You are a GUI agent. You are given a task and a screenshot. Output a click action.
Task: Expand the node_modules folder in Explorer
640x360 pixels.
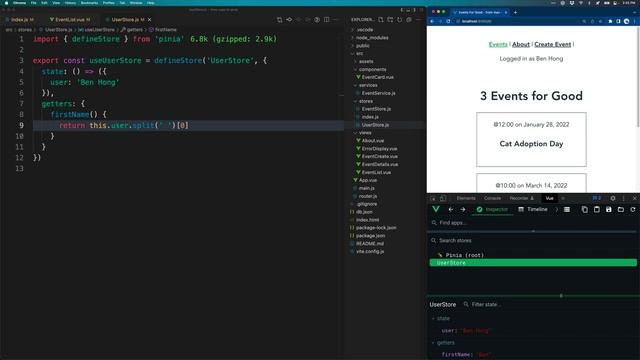point(372,38)
